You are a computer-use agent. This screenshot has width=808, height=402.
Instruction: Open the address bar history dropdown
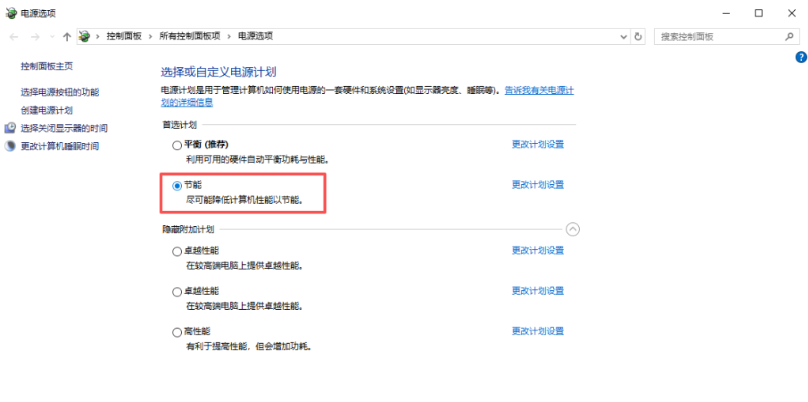pyautogui.click(x=622, y=36)
